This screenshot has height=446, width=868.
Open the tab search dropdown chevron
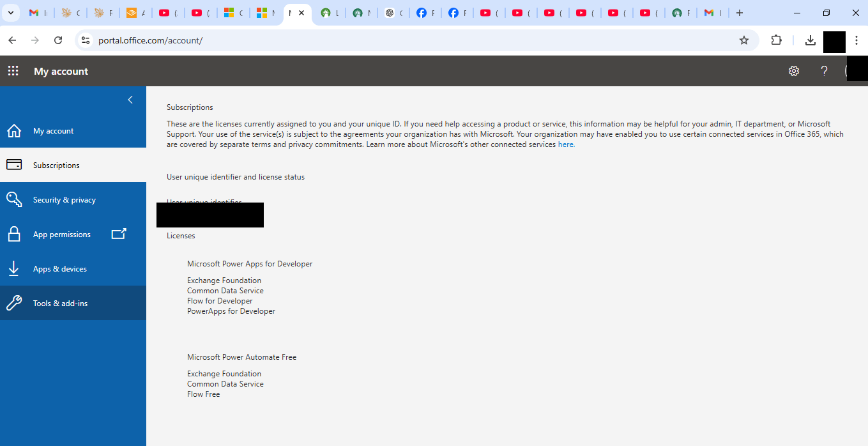coord(11,13)
